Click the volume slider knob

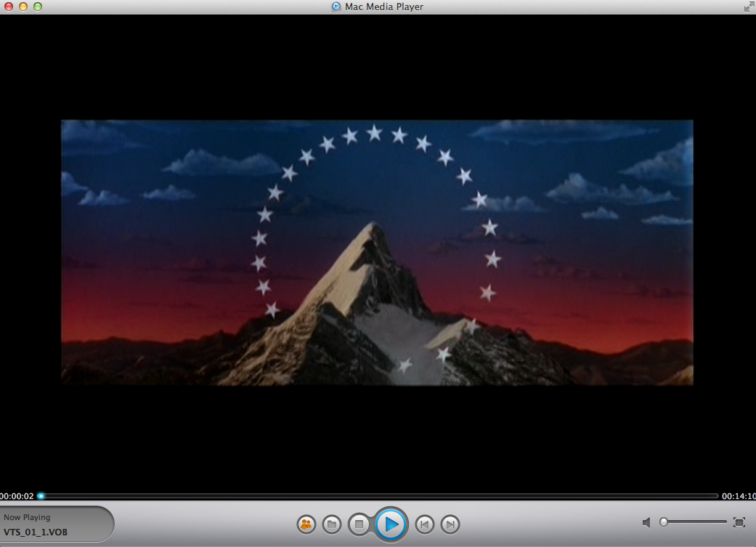[x=663, y=522]
